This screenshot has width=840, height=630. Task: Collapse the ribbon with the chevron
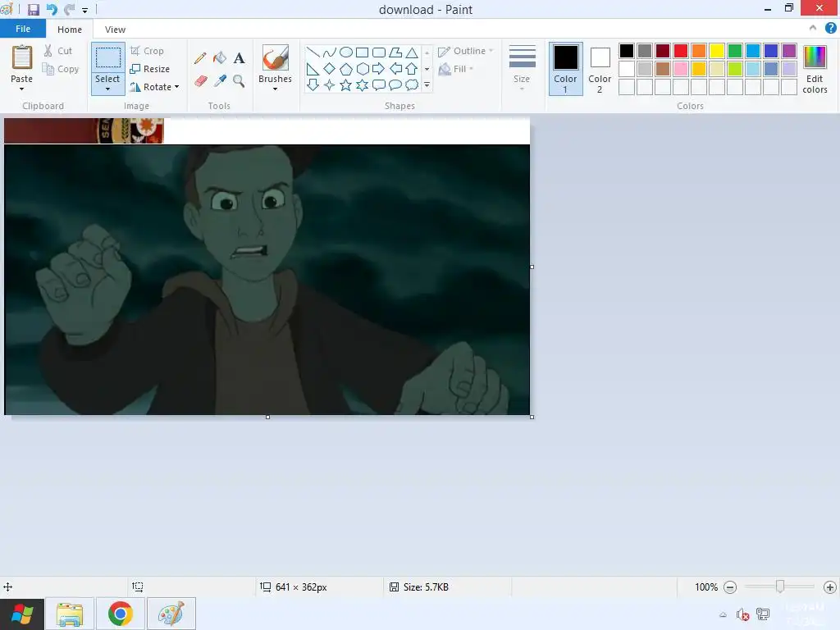[x=813, y=28]
